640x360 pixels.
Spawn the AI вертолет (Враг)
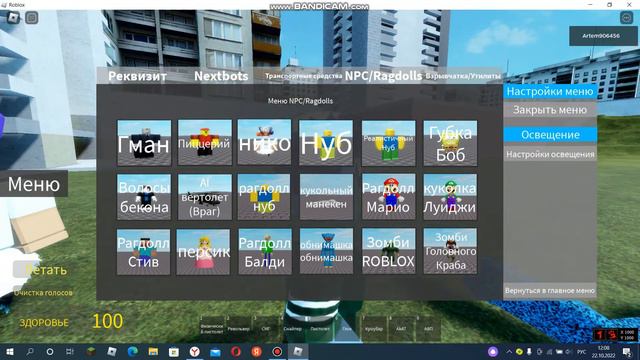coord(205,197)
